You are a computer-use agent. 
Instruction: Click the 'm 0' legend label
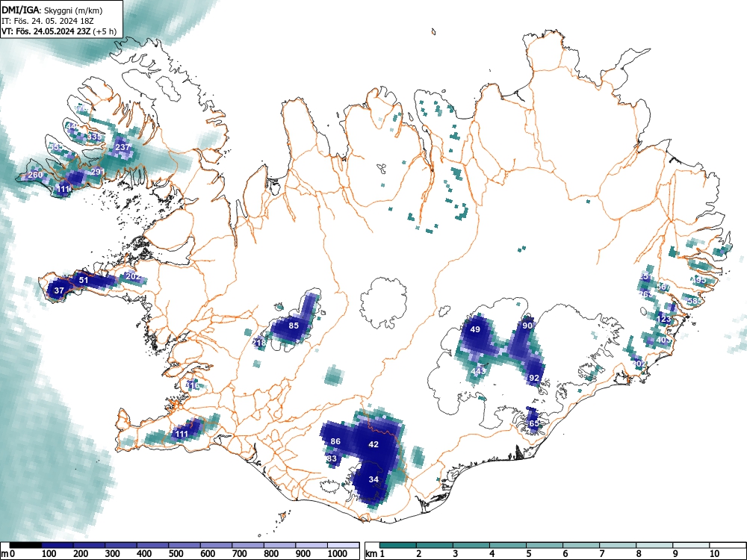pyautogui.click(x=8, y=554)
